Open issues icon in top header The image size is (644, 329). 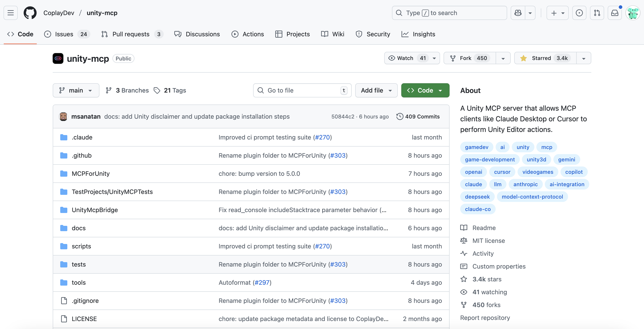click(x=579, y=13)
